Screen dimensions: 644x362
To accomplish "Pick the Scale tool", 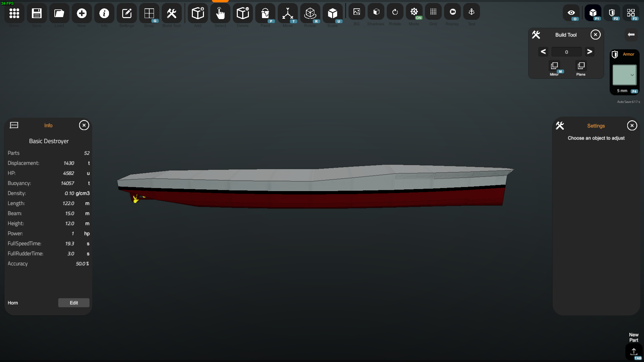I will (332, 13).
